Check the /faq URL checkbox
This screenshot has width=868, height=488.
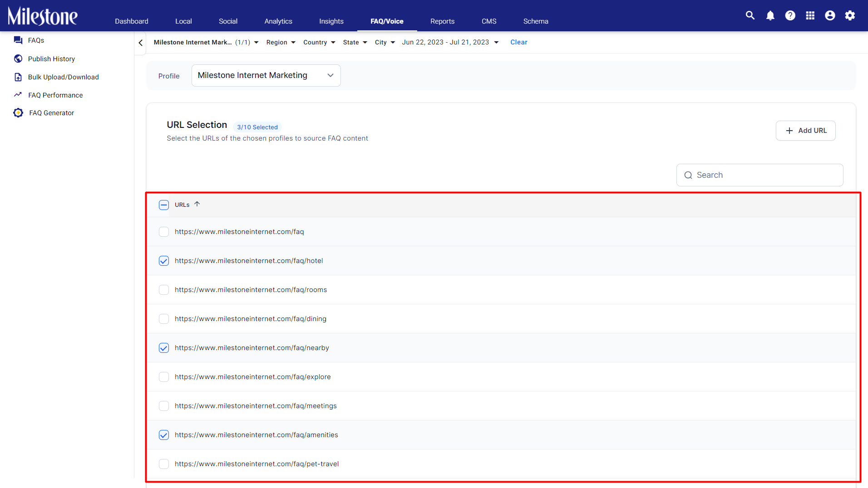pyautogui.click(x=164, y=232)
